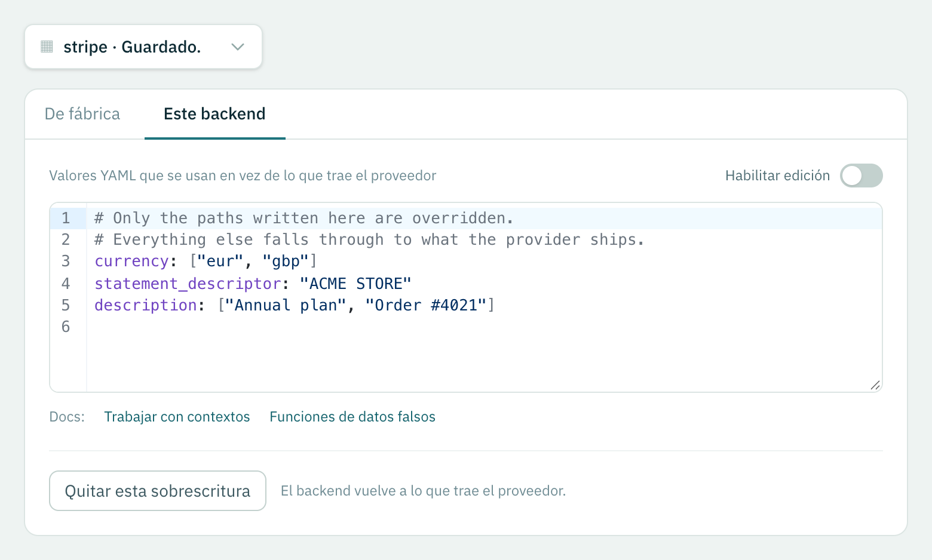The image size is (932, 560).
Task: Click the Quitar esta sobrescritura button
Action: (x=158, y=491)
